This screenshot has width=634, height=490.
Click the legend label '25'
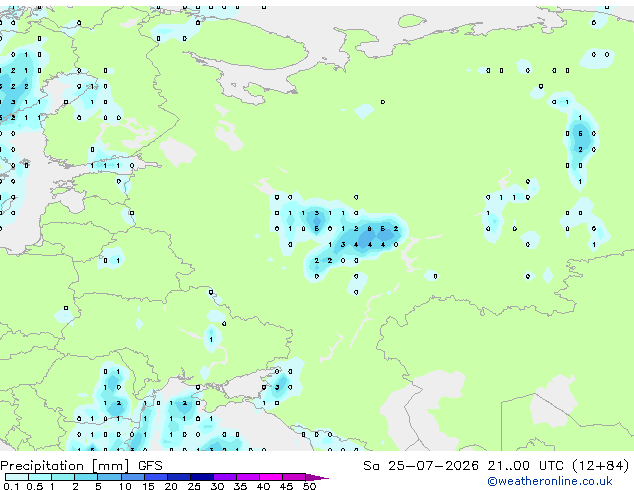point(194,486)
